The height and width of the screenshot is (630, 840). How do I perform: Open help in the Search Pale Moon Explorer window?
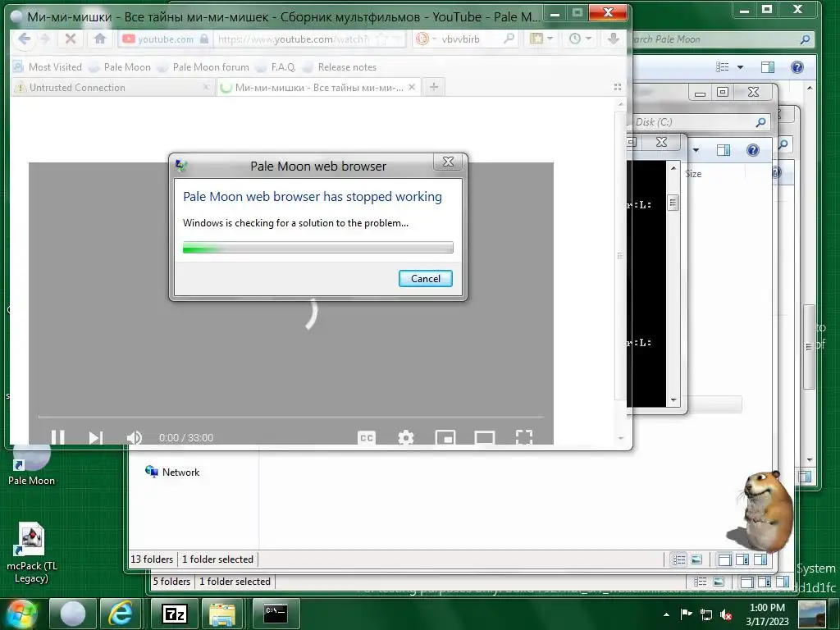(x=797, y=67)
